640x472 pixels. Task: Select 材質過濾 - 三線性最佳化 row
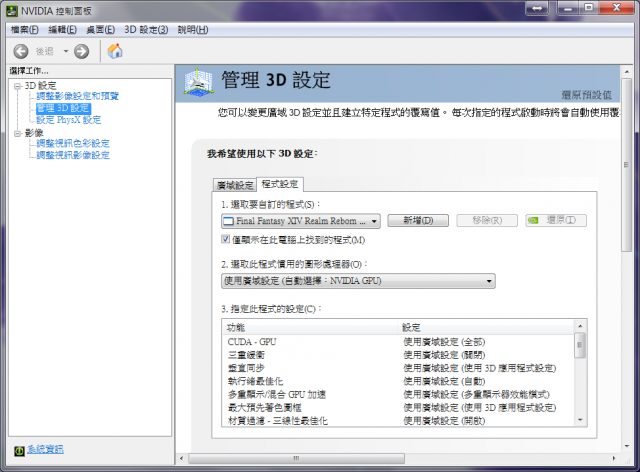pyautogui.click(x=398, y=421)
